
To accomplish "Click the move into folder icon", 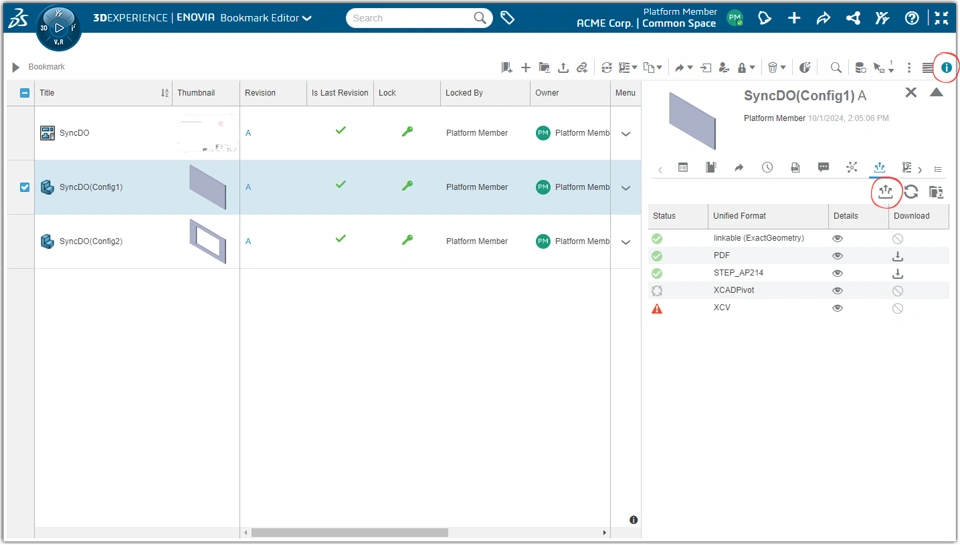I will [706, 67].
